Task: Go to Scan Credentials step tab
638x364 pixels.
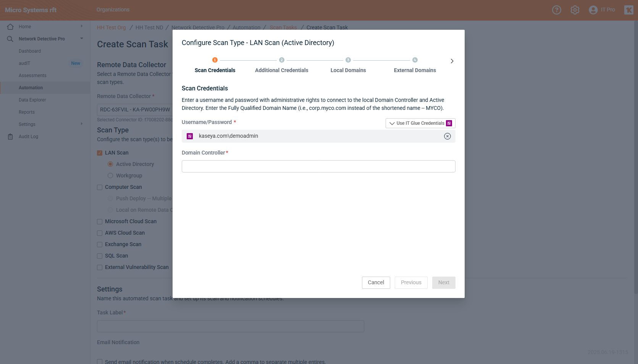Action: coord(215,70)
